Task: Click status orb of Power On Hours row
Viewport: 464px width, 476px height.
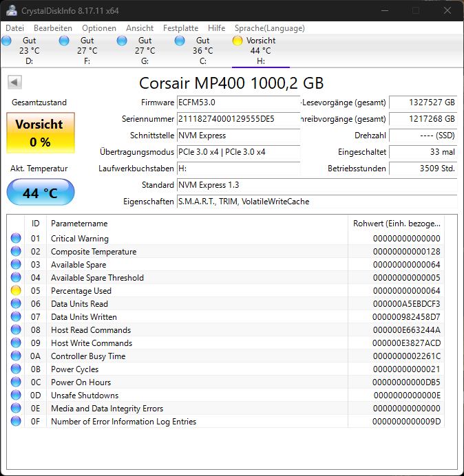Action: coord(16,382)
